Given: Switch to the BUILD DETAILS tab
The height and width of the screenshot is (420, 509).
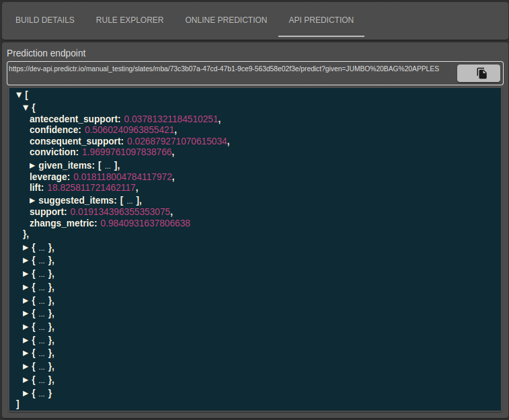Looking at the screenshot, I should pos(45,20).
